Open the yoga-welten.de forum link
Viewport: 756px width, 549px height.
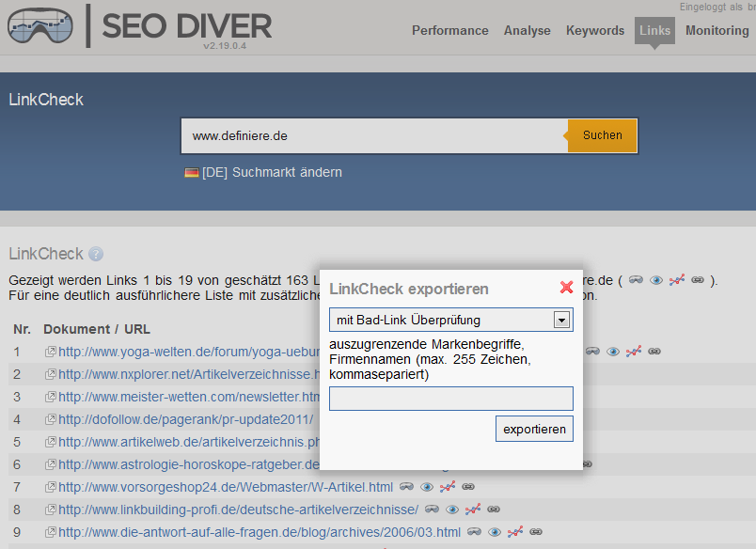[189, 352]
